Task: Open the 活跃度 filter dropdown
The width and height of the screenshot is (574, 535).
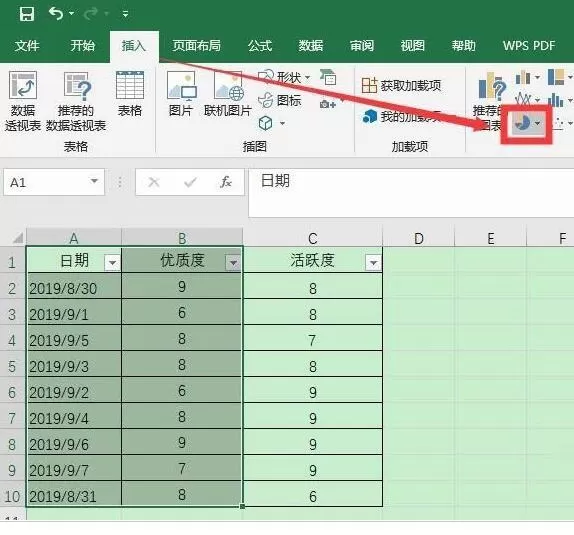Action: [x=373, y=263]
